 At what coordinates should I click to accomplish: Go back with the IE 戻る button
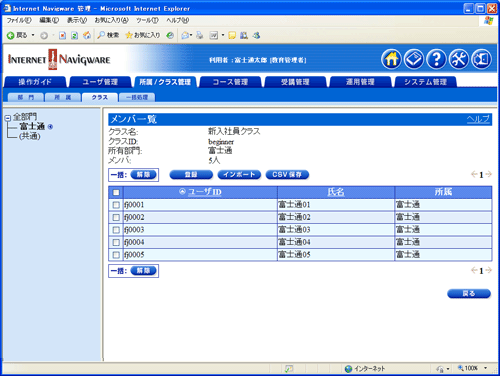pos(17,35)
